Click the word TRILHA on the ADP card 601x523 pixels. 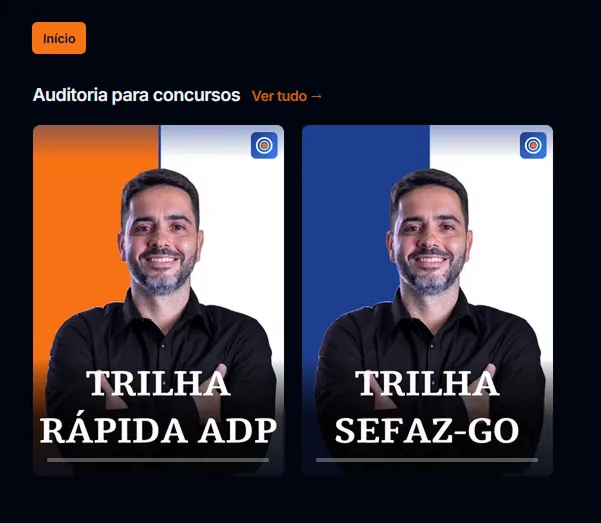[x=158, y=383]
